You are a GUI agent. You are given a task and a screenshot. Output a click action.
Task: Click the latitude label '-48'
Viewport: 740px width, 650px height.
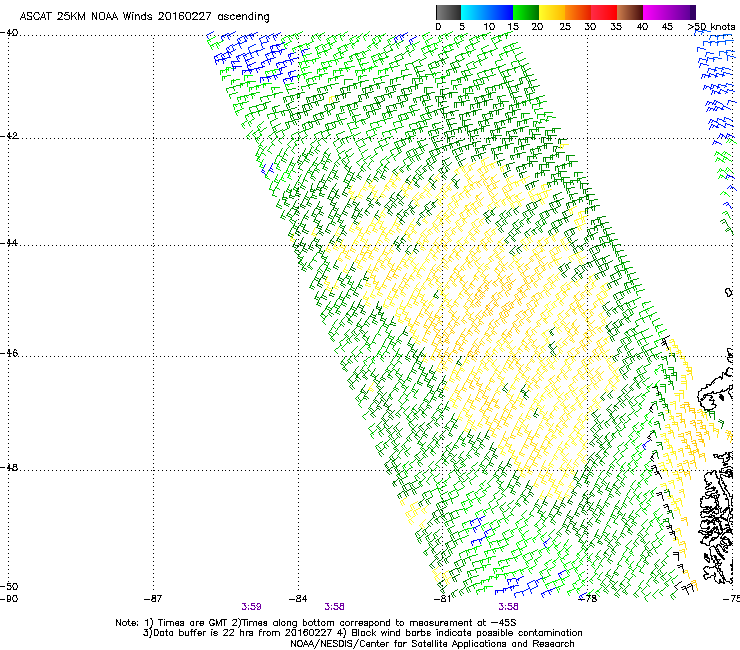click(9, 468)
